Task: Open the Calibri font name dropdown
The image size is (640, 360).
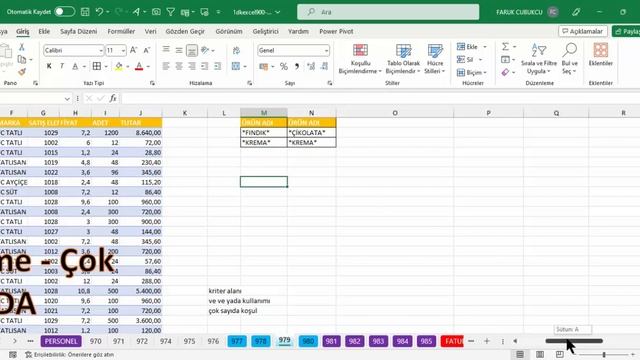Action: (x=101, y=50)
